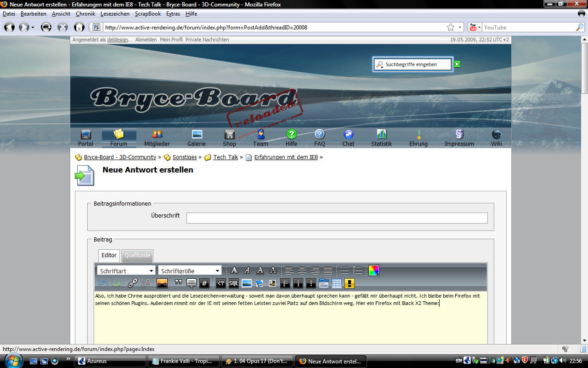Insert speech bubble spoiler block
The width and height of the screenshot is (588, 368).
192,283
